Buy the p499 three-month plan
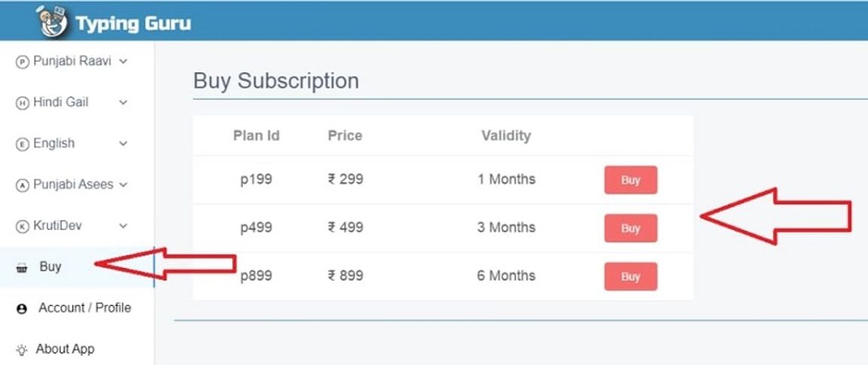The image size is (868, 365). tap(631, 229)
